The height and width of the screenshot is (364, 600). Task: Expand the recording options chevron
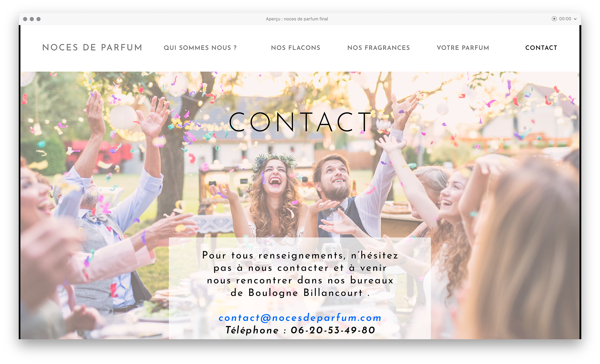pyautogui.click(x=575, y=19)
